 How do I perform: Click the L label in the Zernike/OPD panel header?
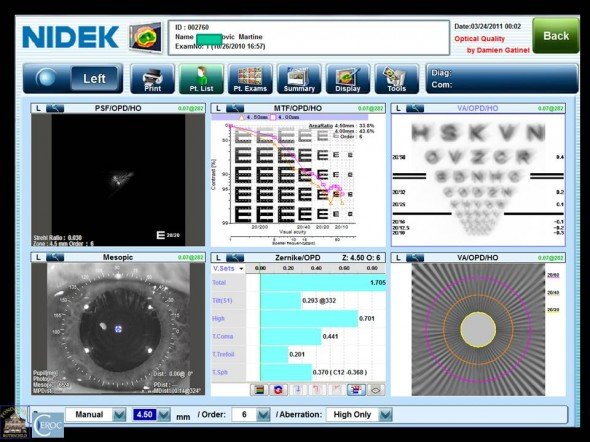[218, 258]
